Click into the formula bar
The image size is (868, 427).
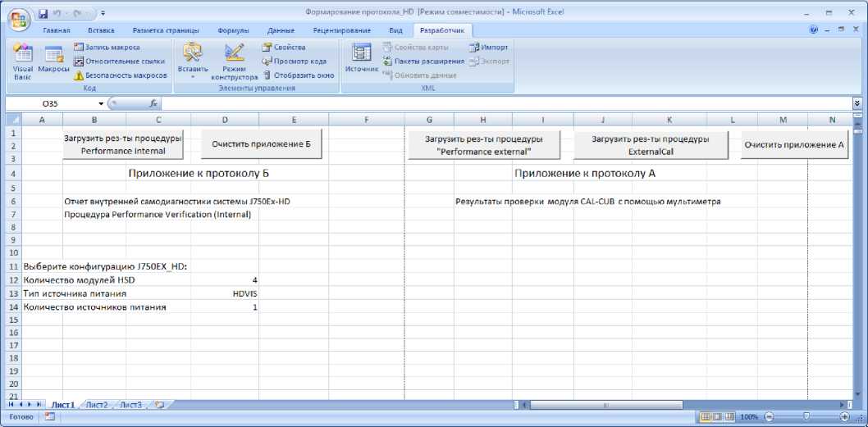(x=506, y=103)
